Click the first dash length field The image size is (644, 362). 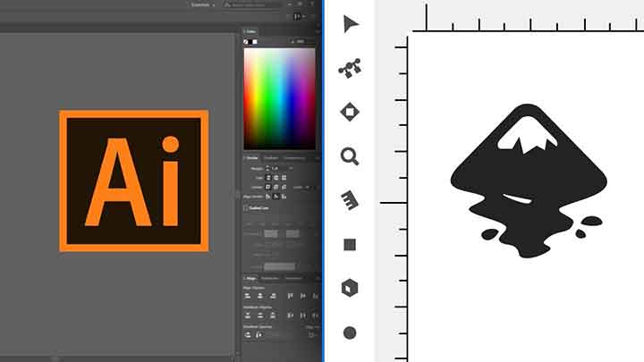(x=271, y=233)
